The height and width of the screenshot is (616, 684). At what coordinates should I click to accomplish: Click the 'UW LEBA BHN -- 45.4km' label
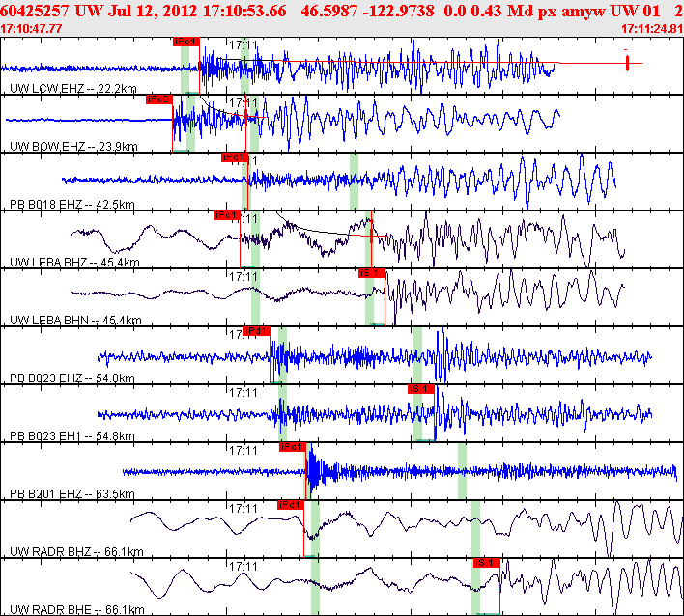point(75,321)
